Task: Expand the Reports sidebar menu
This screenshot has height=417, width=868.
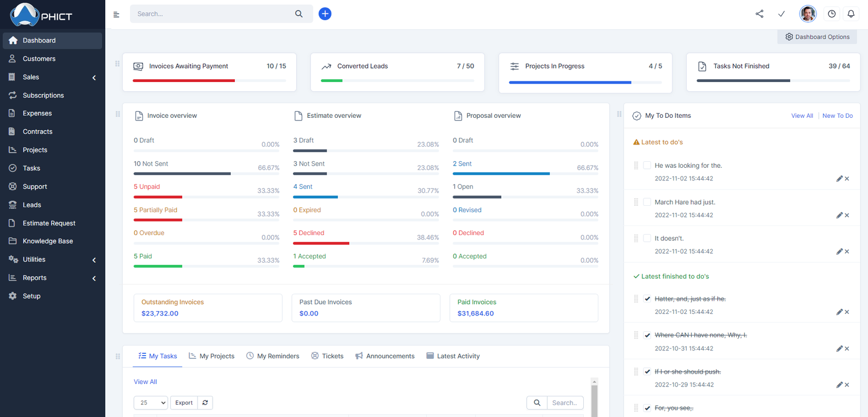Action: (x=52, y=278)
